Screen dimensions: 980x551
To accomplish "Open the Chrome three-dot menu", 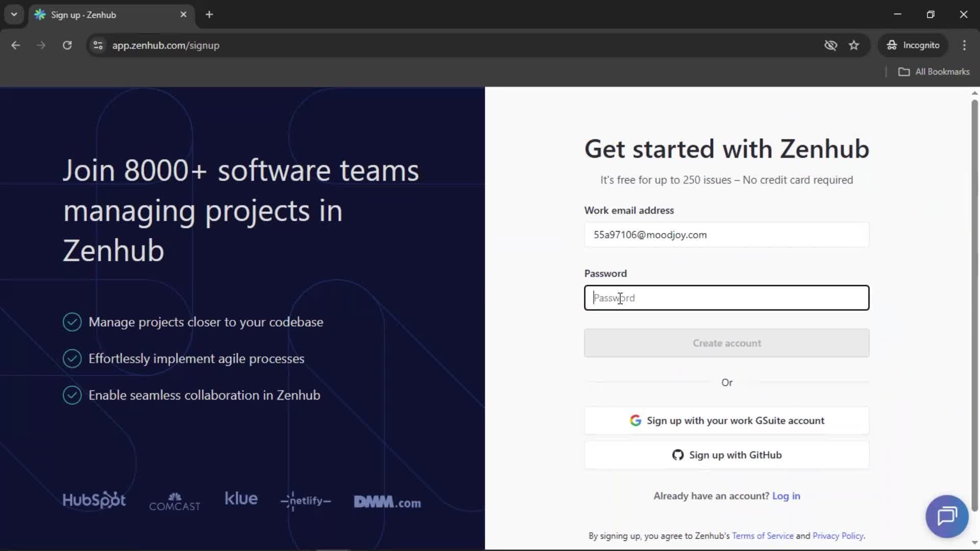I will click(x=965, y=45).
